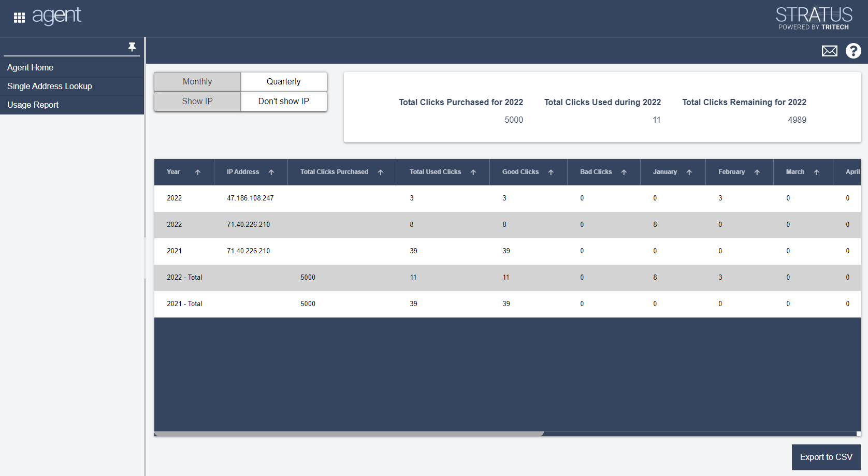Screen dimensions: 868x476
Task: Open the help question mark icon
Action: [853, 51]
